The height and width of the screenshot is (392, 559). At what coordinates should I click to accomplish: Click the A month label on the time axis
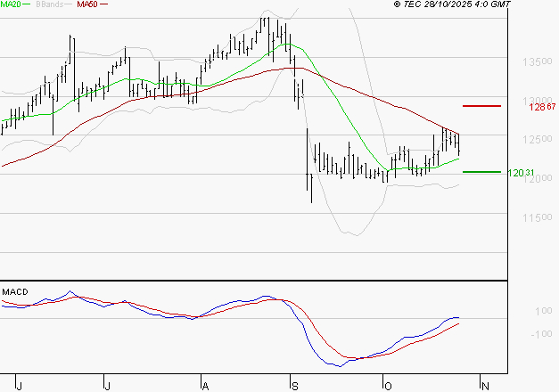(x=205, y=386)
